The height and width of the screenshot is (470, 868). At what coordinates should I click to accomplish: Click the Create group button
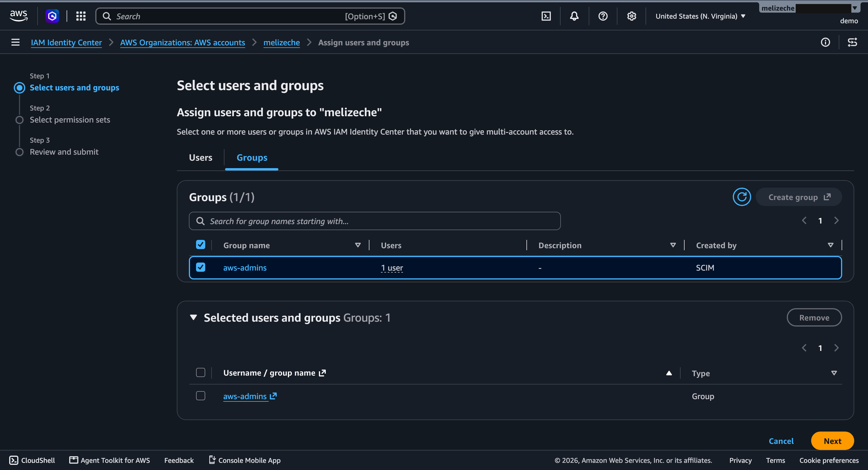tap(799, 197)
